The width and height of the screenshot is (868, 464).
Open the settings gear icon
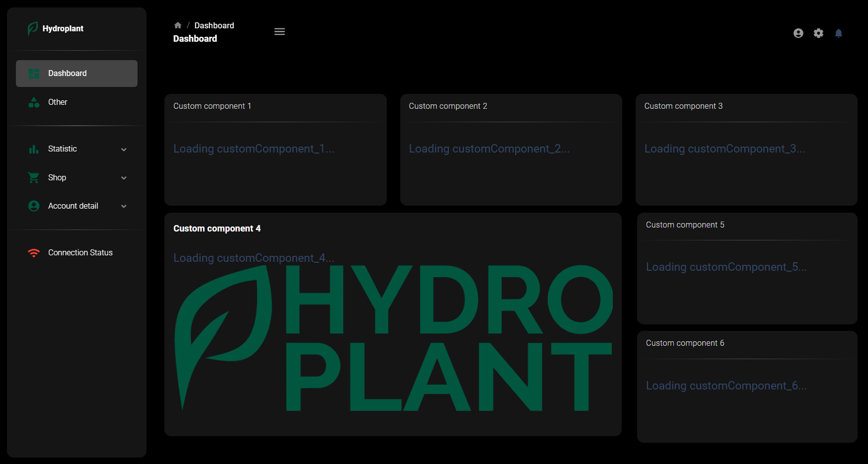click(x=818, y=33)
